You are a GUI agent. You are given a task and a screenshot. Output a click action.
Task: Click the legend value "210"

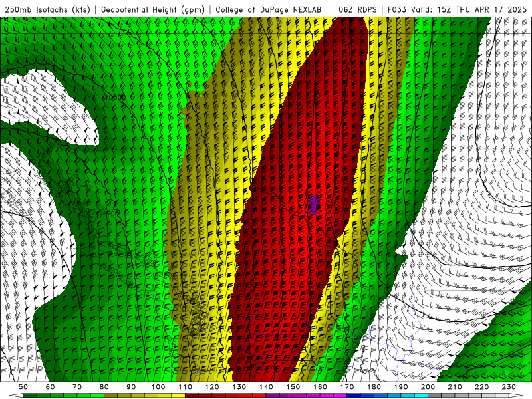[x=455, y=387]
